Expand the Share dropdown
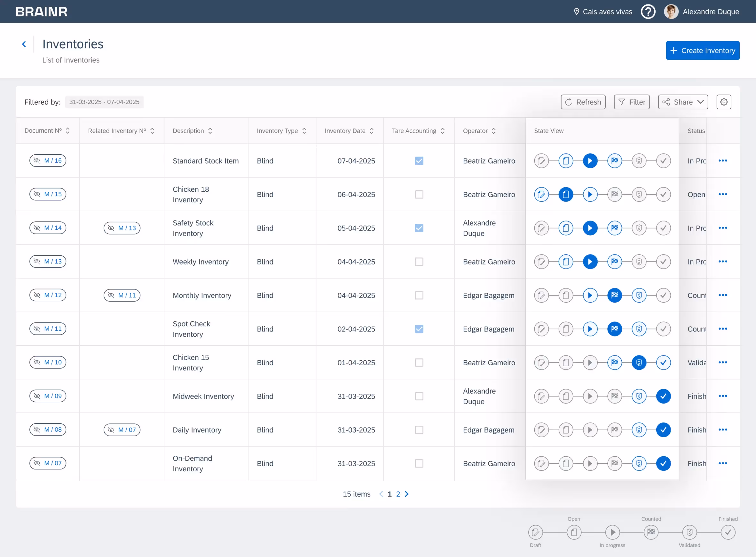Viewport: 756px width, 557px height. [x=683, y=102]
